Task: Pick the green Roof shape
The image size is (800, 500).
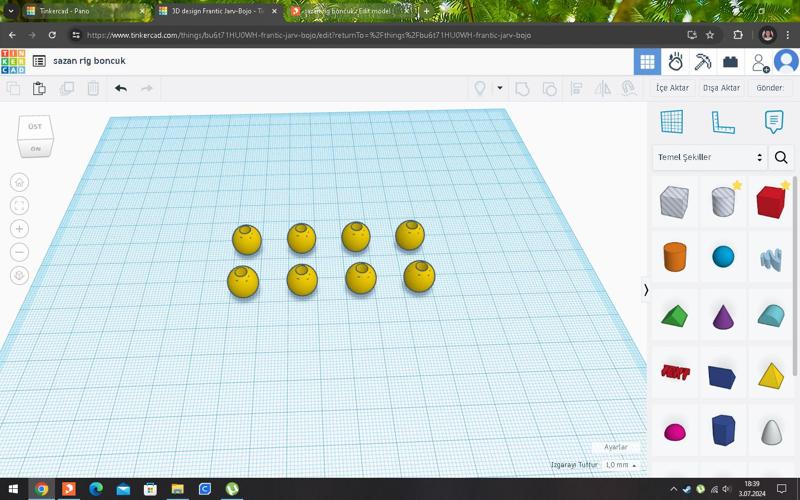Action: pyautogui.click(x=674, y=315)
